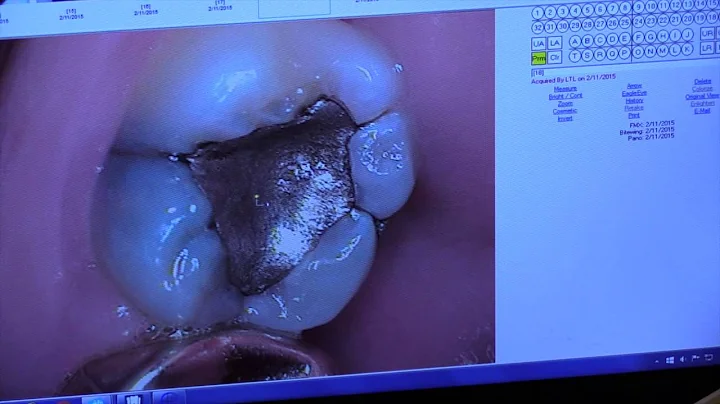Viewport: 720px width, 404px height.
Task: Select tooth number 10 in the chart
Action: [651, 6]
